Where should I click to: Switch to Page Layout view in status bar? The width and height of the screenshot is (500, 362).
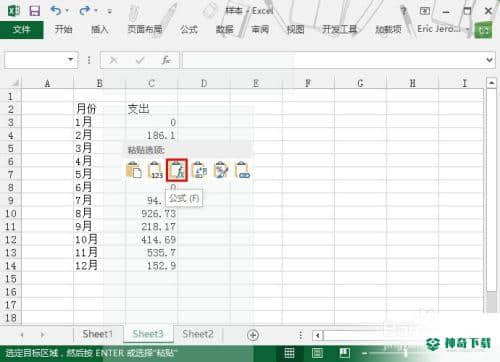pos(317,353)
